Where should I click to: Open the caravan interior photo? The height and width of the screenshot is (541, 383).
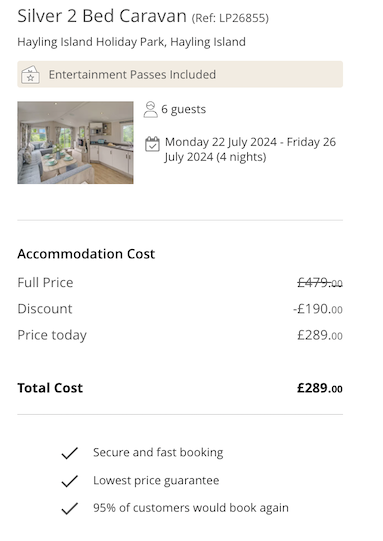75,142
